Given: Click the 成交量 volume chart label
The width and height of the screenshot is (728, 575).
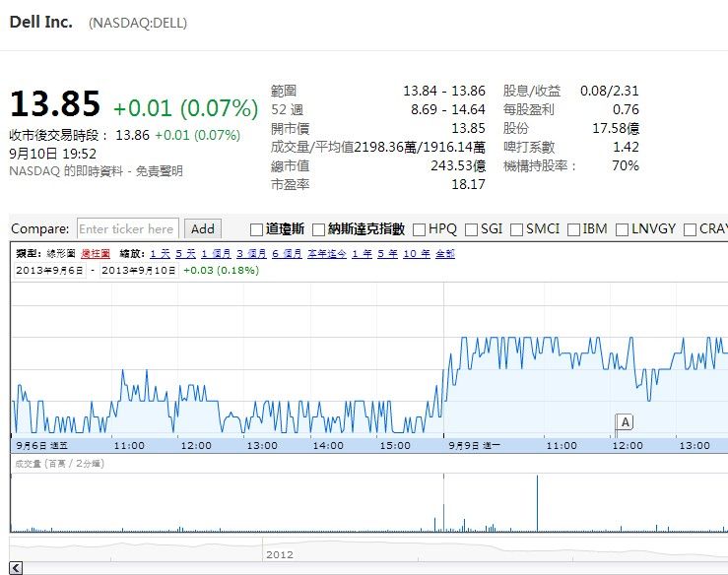Looking at the screenshot, I should tap(59, 463).
